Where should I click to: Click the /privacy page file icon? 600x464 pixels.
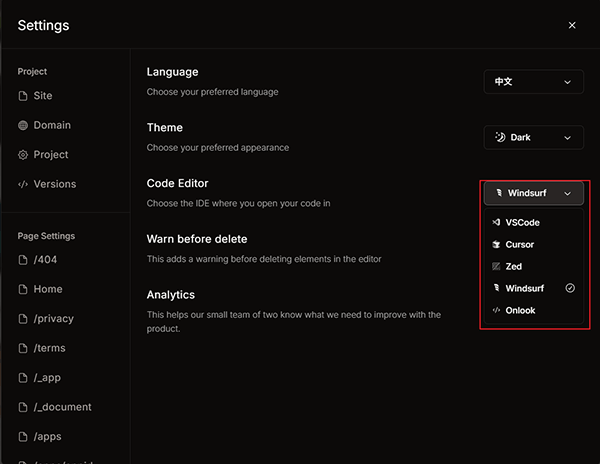pyautogui.click(x=23, y=319)
